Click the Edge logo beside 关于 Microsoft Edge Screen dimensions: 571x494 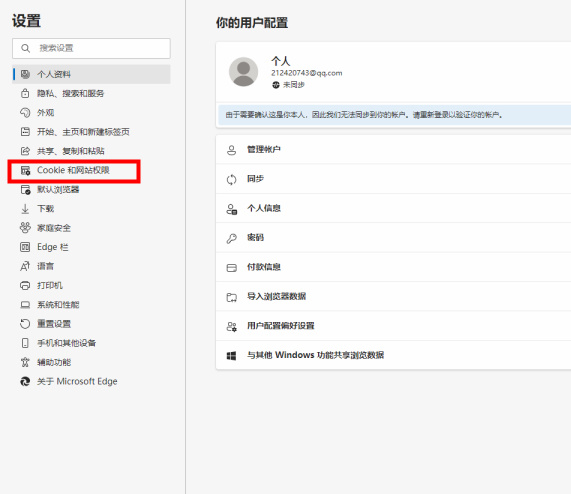25,382
